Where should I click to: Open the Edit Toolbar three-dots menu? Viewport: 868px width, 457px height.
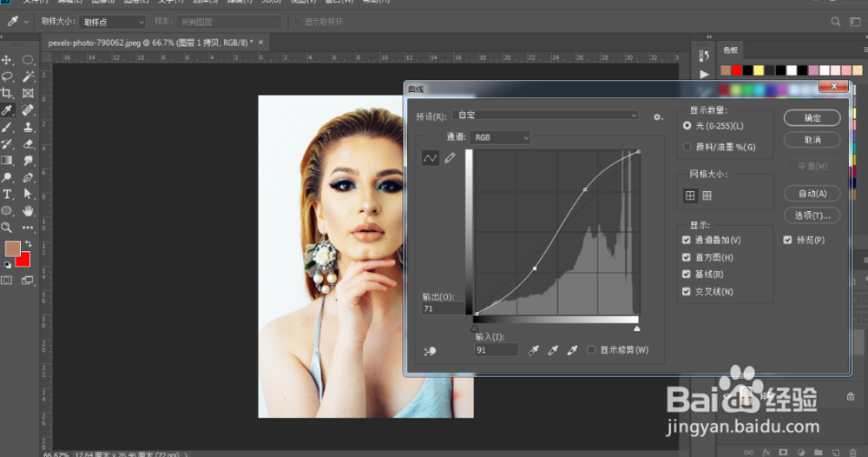point(28,227)
